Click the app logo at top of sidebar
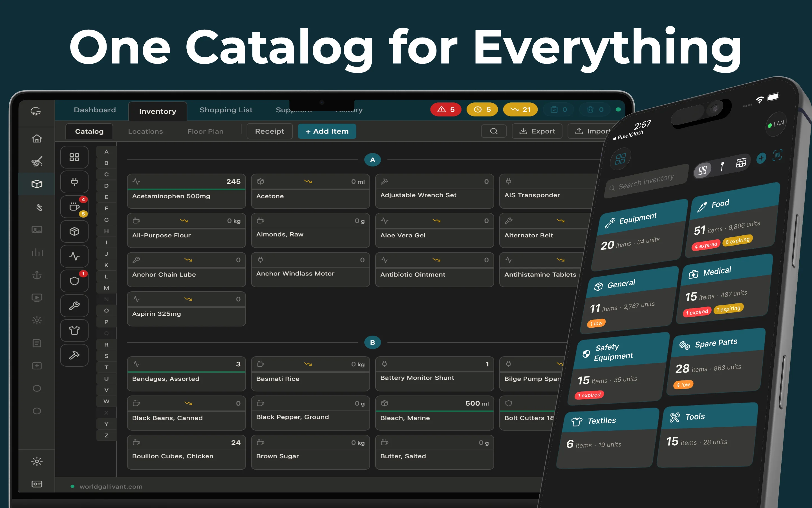The image size is (812, 508). pyautogui.click(x=36, y=111)
